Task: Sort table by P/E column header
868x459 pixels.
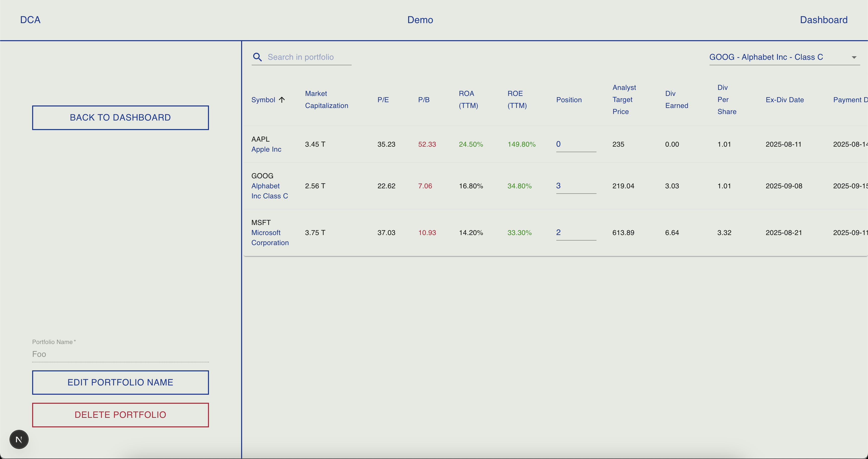Action: click(383, 100)
